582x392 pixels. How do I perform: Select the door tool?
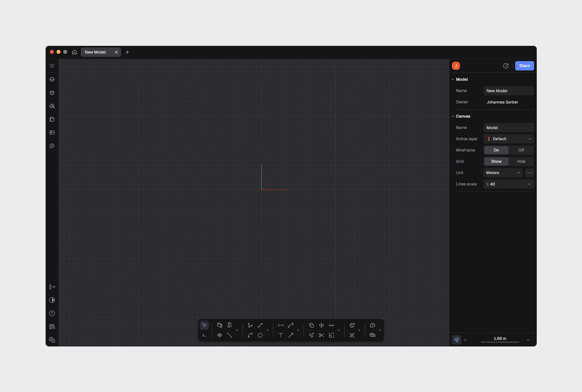click(229, 325)
